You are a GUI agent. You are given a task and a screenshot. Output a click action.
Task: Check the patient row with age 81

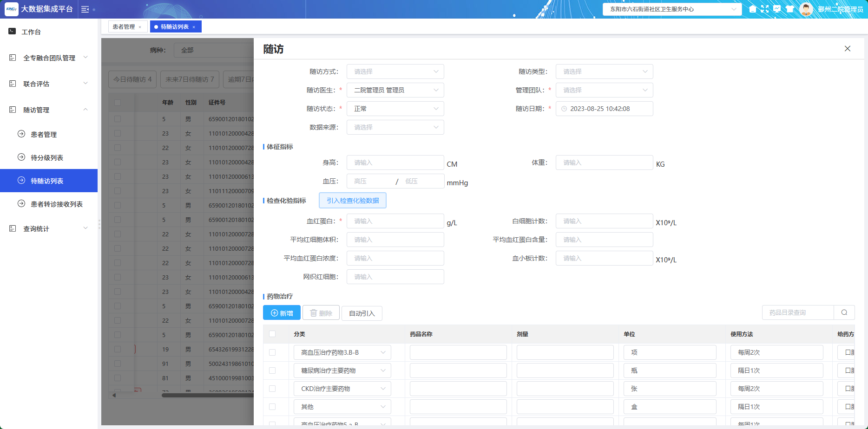(118, 378)
